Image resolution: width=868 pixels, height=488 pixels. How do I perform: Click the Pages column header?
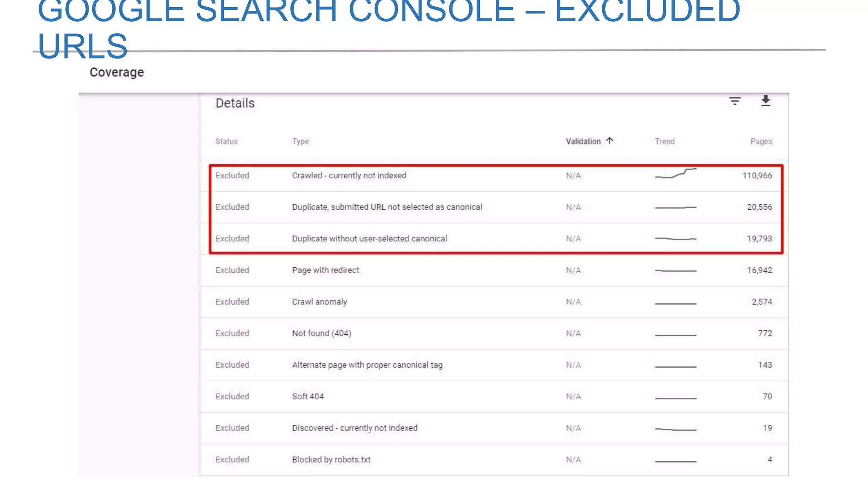coord(761,141)
